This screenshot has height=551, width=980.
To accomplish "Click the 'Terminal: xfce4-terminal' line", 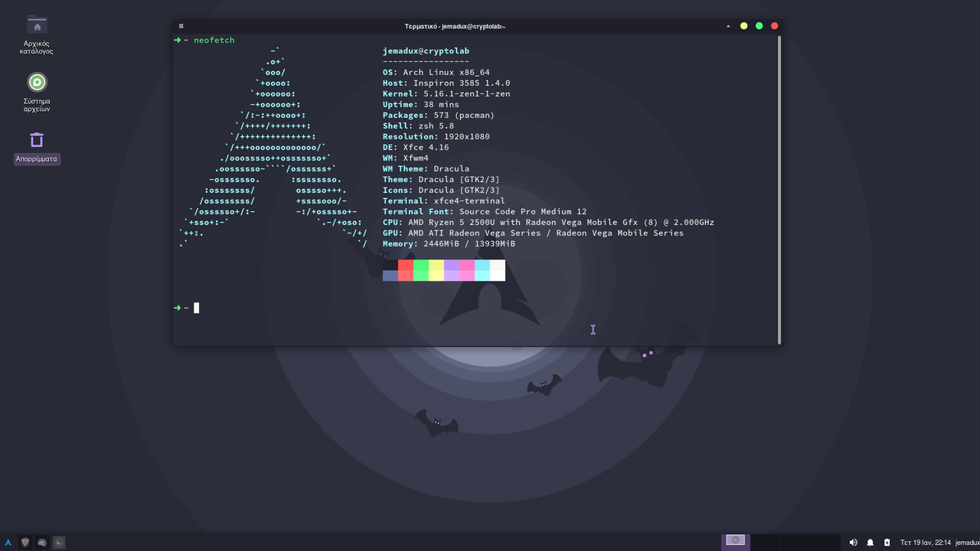I will 444,201.
